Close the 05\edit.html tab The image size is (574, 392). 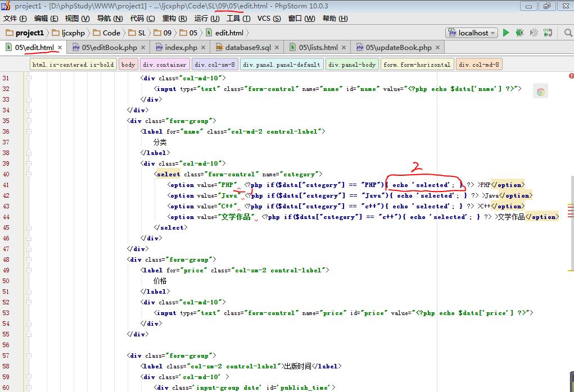(x=60, y=48)
